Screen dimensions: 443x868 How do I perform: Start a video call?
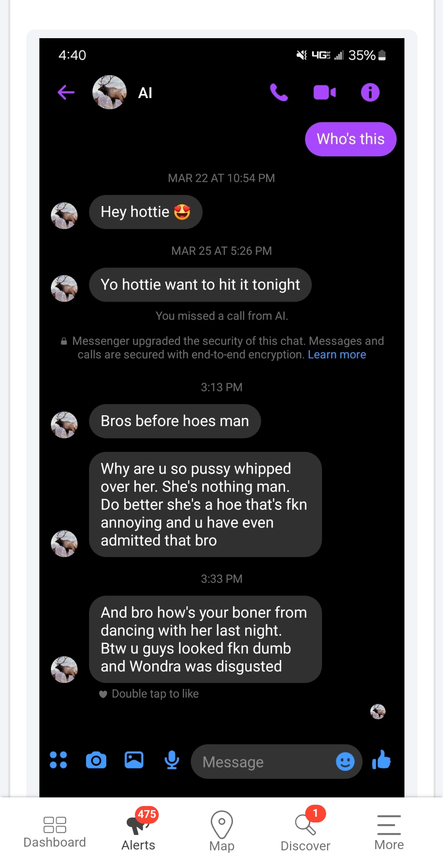tap(324, 92)
